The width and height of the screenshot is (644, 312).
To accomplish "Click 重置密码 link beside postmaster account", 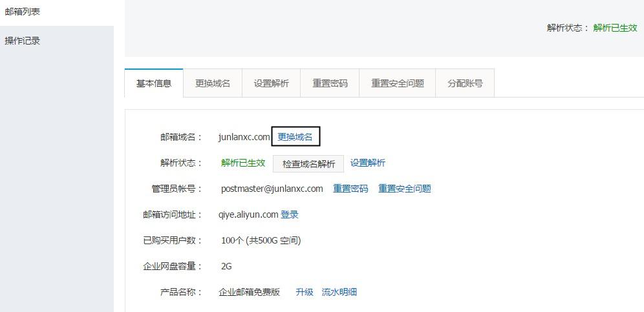I will (350, 189).
